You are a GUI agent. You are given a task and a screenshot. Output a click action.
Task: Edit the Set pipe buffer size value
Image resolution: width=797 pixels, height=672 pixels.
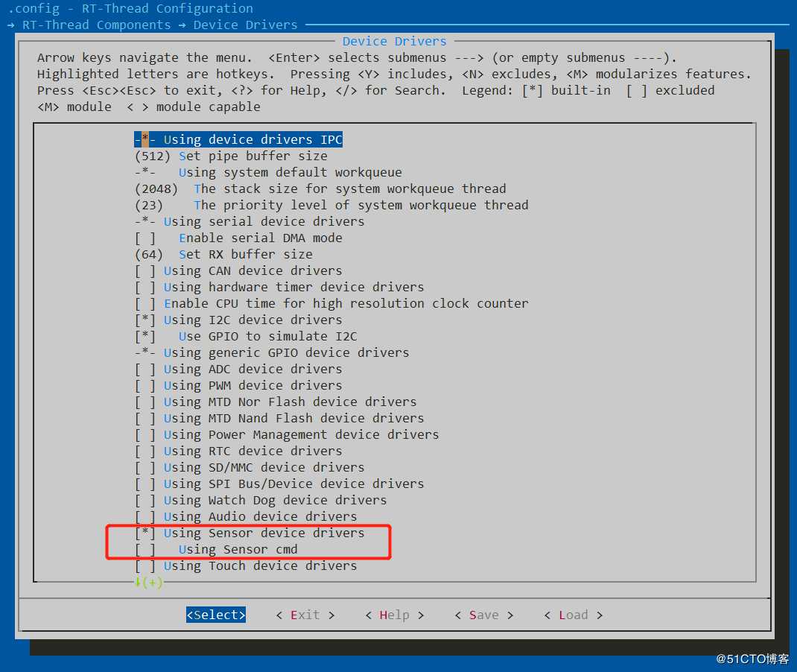tap(231, 156)
